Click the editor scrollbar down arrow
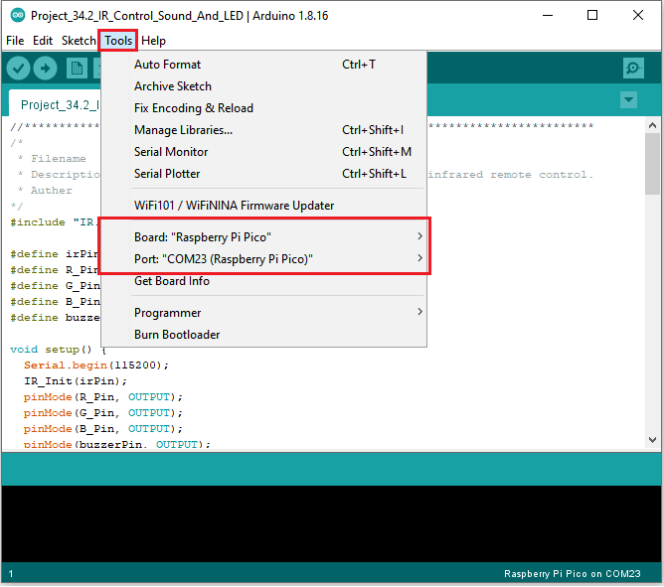 652,440
